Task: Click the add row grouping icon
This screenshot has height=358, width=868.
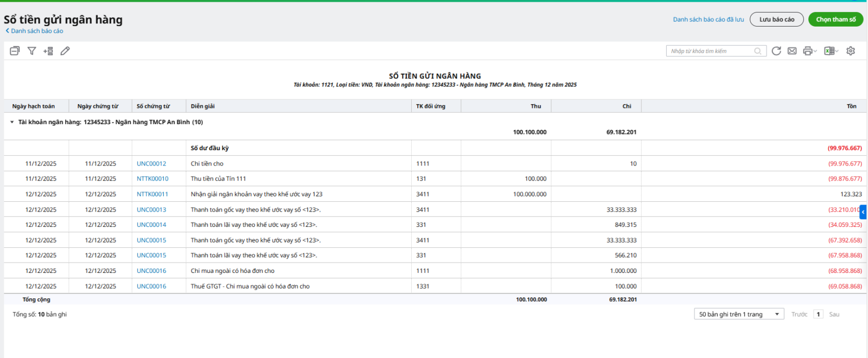Action: pos(48,51)
